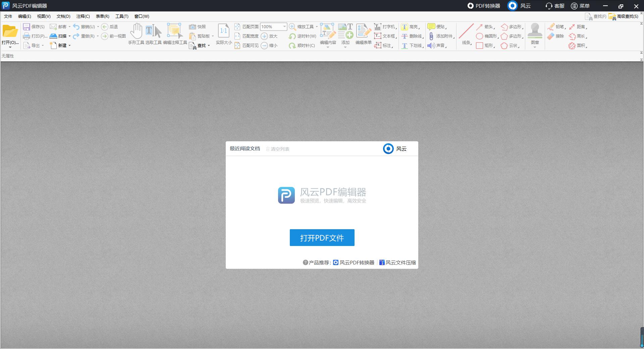Screen dimensions: 644x349
Task: Contact support via 客服 in title bar
Action: (555, 6)
